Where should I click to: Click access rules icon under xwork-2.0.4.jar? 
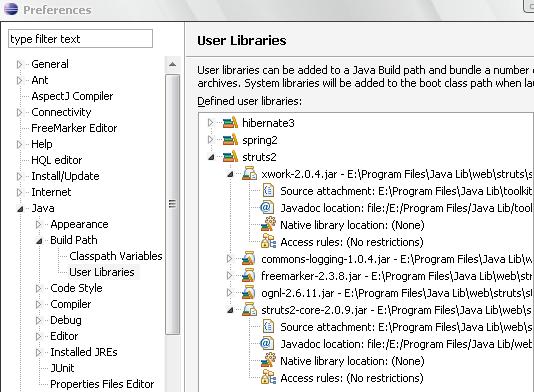pyautogui.click(x=268, y=241)
